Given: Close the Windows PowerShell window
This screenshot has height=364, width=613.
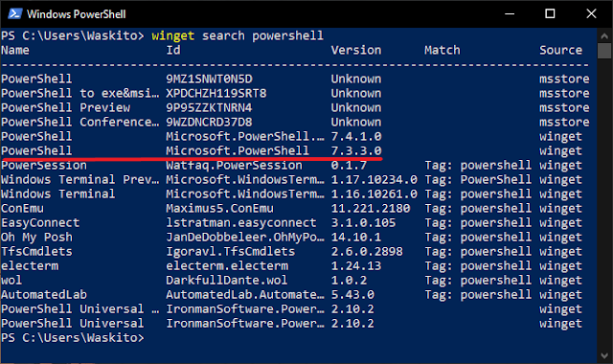Looking at the screenshot, I should (591, 14).
